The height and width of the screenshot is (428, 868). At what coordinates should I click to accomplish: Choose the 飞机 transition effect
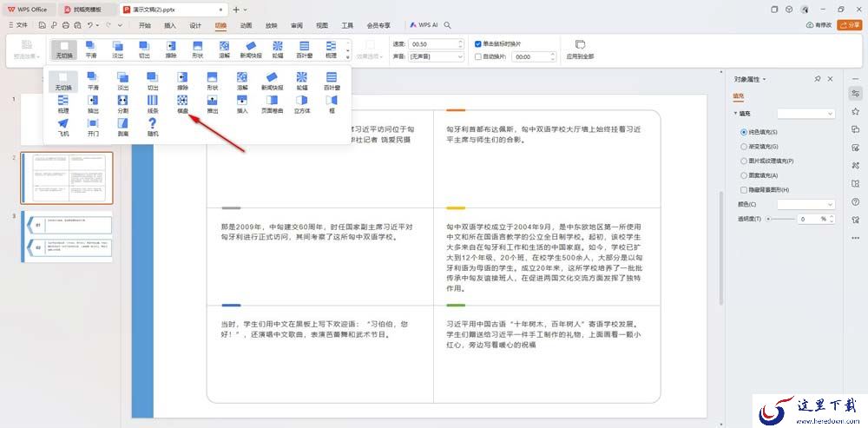point(63,127)
